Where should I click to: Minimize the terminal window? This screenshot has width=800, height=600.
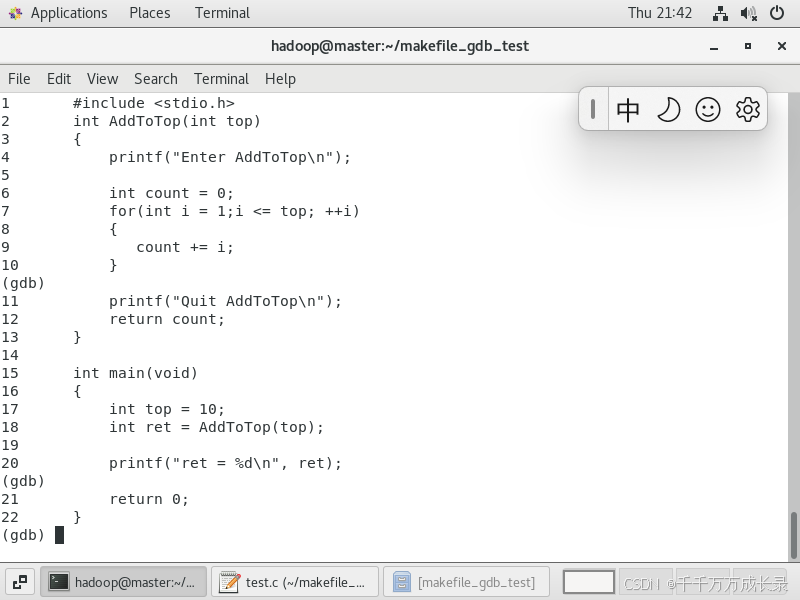pyautogui.click(x=714, y=46)
